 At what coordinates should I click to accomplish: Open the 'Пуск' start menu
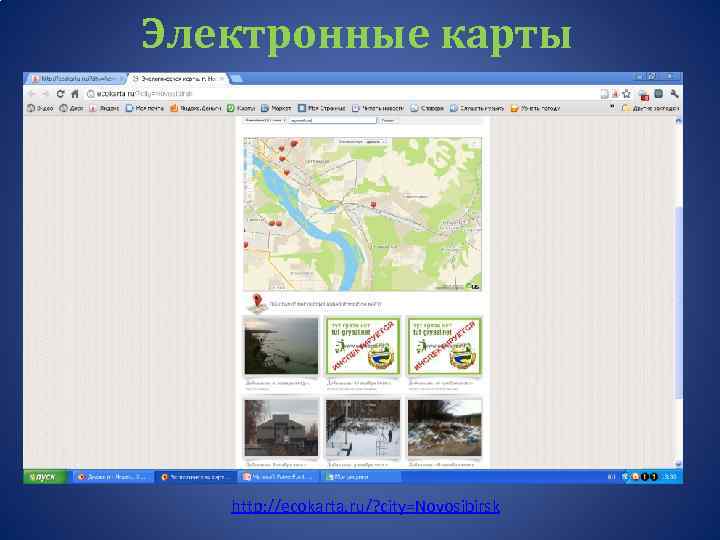click(46, 477)
